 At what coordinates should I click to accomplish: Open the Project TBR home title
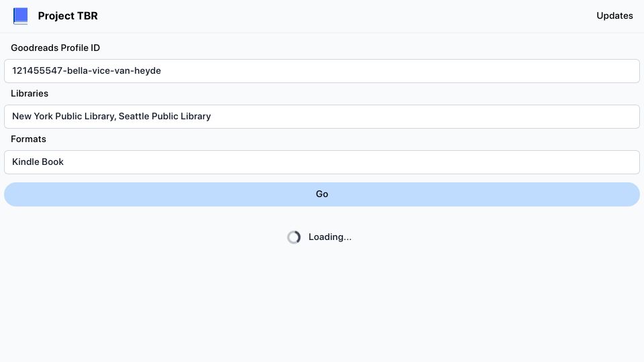click(x=68, y=16)
